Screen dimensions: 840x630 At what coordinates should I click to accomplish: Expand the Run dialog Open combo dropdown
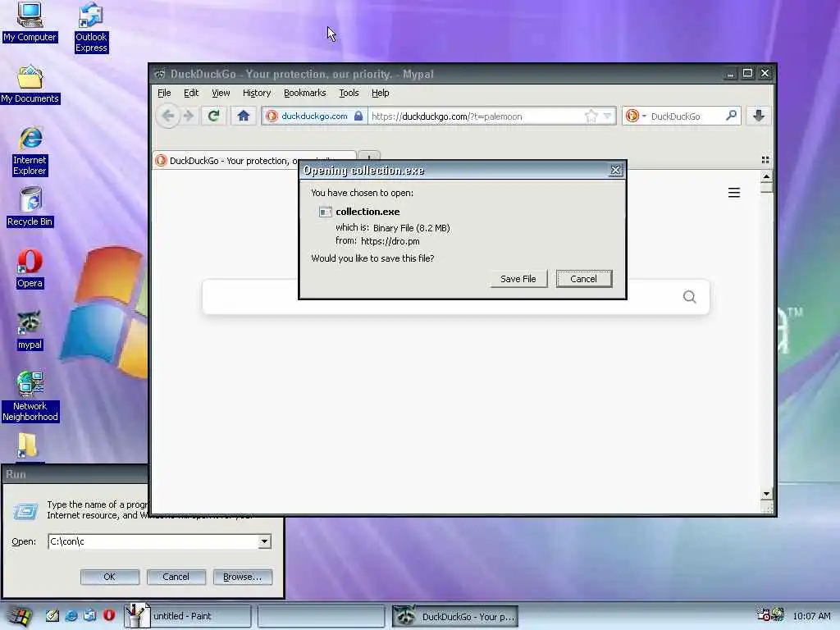264,541
